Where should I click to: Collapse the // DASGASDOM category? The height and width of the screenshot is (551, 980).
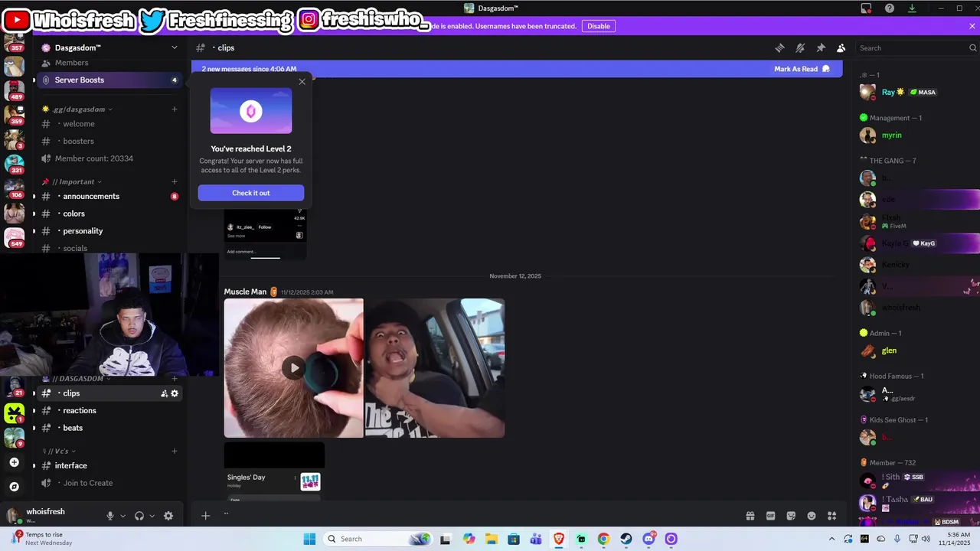(77, 379)
